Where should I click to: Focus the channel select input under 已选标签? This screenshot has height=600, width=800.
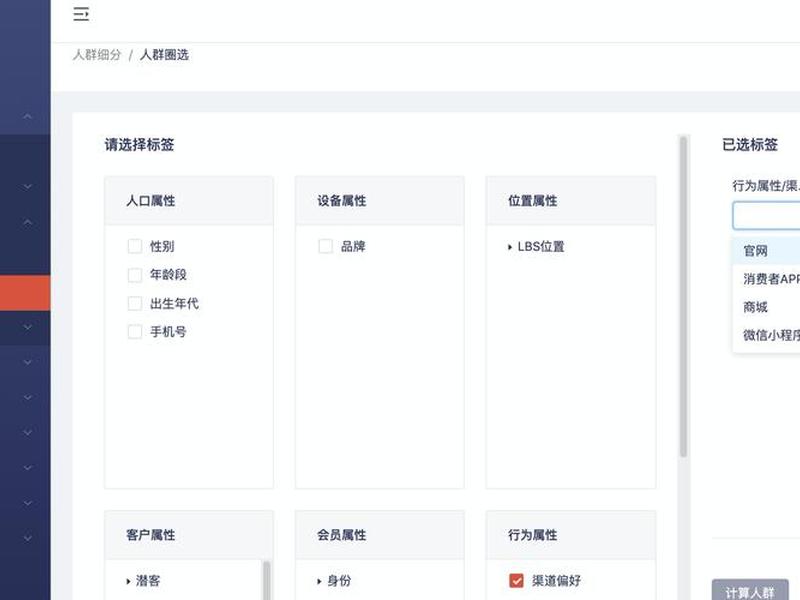point(766,215)
